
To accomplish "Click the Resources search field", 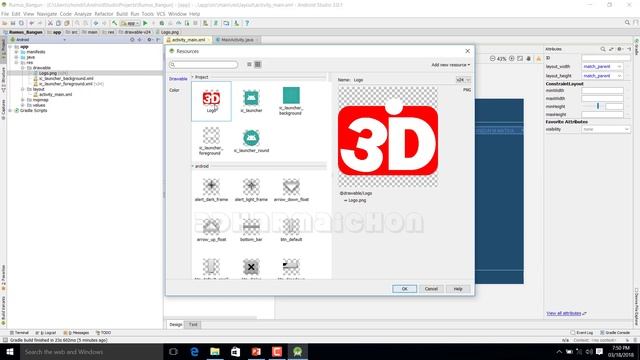I will [x=203, y=64].
